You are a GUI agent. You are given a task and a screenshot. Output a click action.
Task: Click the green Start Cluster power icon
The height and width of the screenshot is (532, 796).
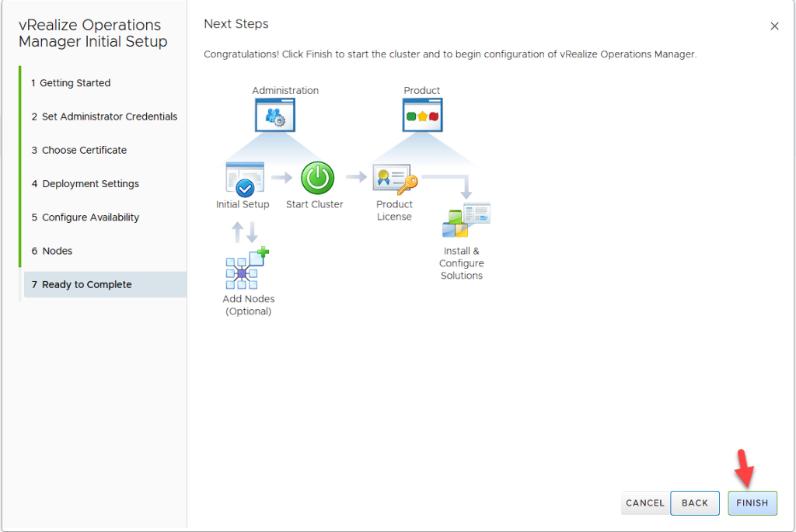317,178
